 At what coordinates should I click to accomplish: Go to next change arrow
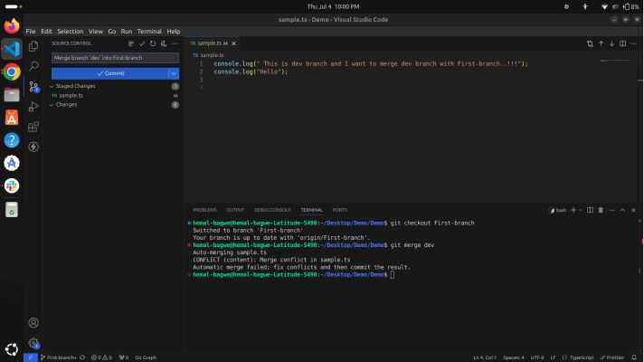pyautogui.click(x=611, y=43)
